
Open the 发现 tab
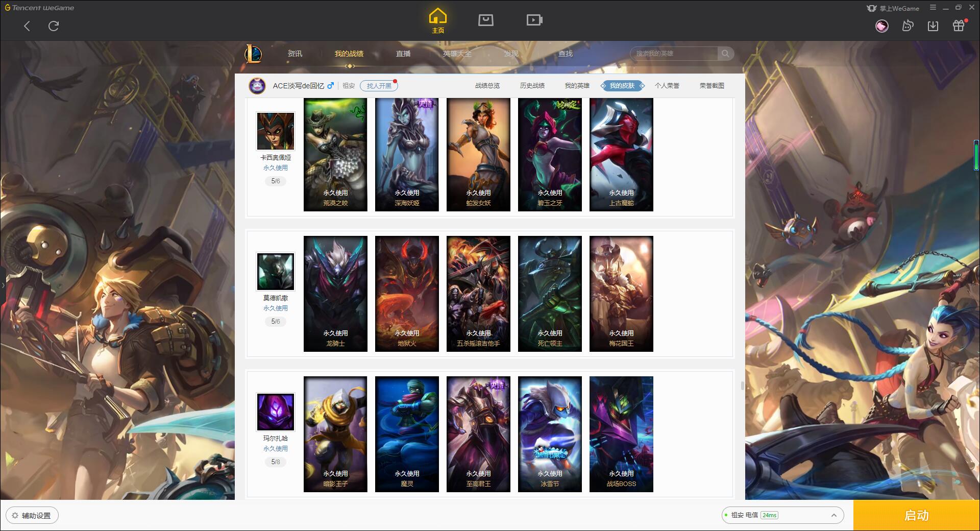(x=511, y=54)
